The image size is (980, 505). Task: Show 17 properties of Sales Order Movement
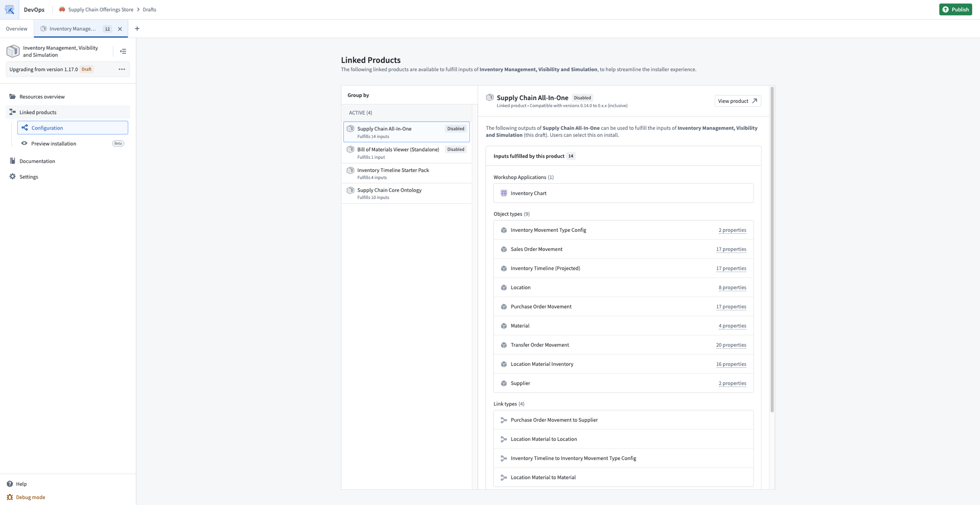(731, 249)
